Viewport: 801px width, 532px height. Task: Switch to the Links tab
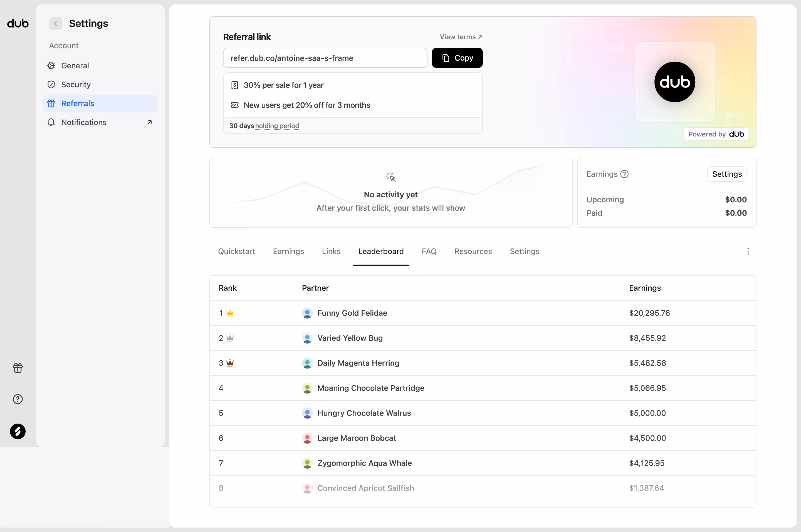331,252
